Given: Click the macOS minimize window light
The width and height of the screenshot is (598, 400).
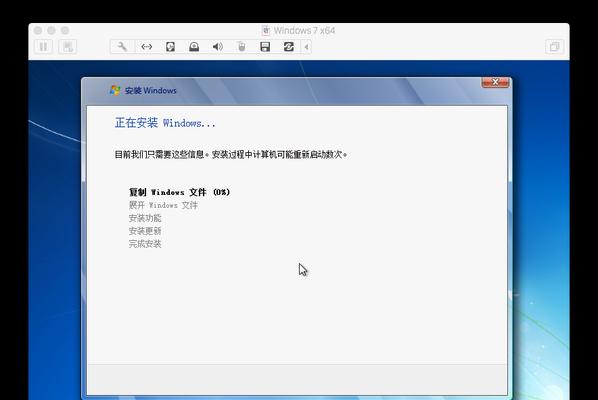Looking at the screenshot, I should click(51, 31).
